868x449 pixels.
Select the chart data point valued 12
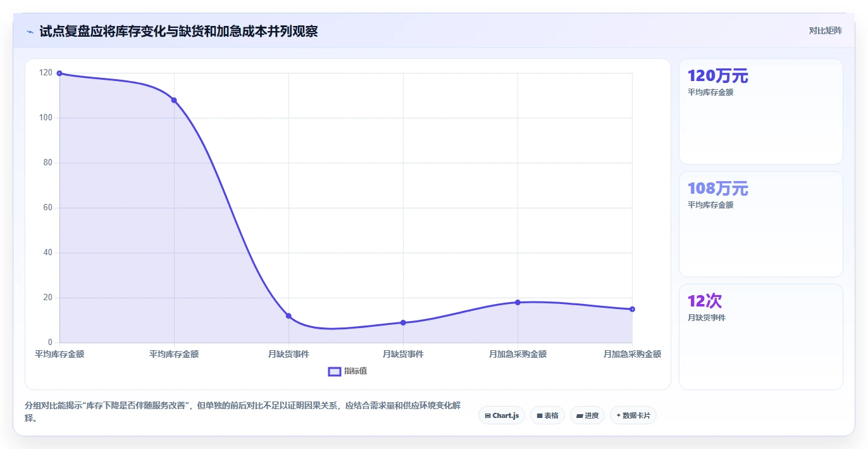pos(288,316)
